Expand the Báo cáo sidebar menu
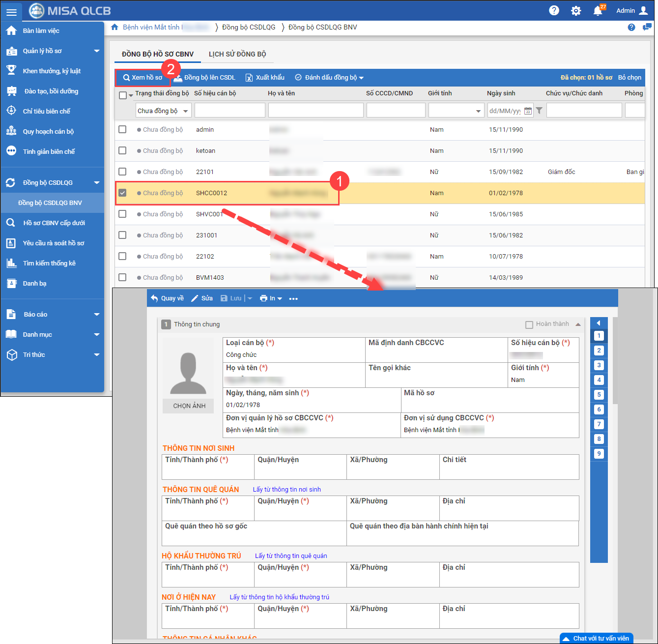 tap(97, 314)
